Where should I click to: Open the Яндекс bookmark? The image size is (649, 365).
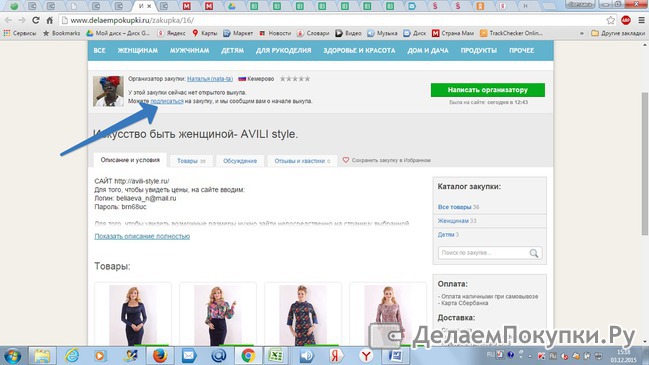point(171,33)
